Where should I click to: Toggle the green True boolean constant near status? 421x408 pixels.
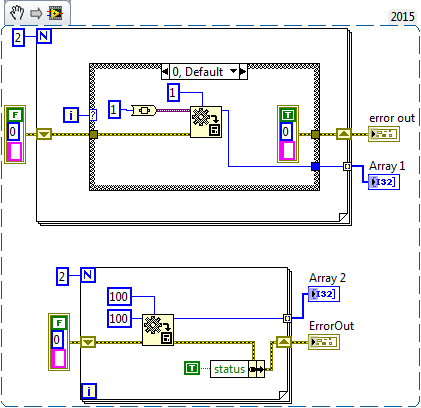pyautogui.click(x=192, y=368)
